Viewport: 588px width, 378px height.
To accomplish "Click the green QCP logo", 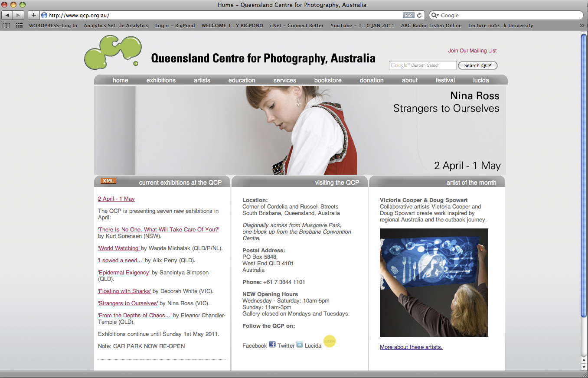I will click(x=113, y=52).
